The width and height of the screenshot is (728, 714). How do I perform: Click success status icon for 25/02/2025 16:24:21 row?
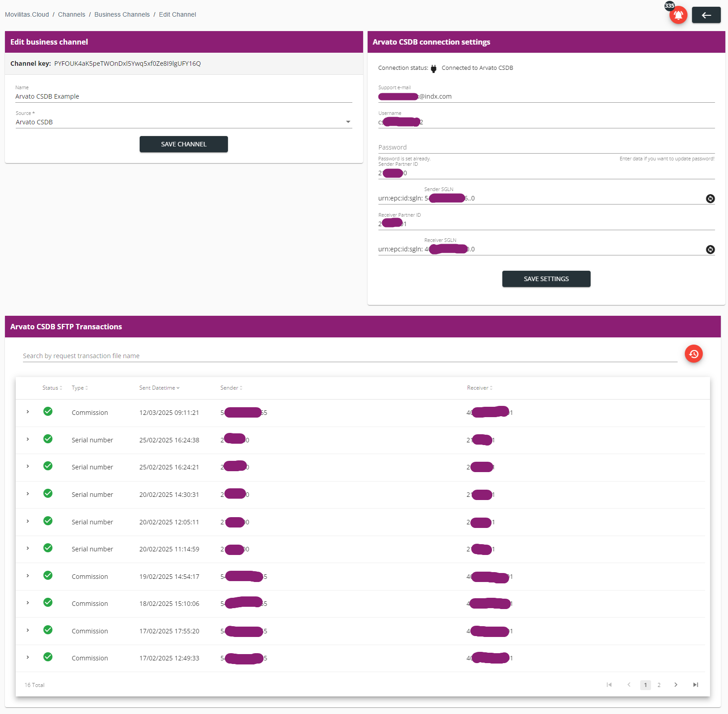[48, 466]
